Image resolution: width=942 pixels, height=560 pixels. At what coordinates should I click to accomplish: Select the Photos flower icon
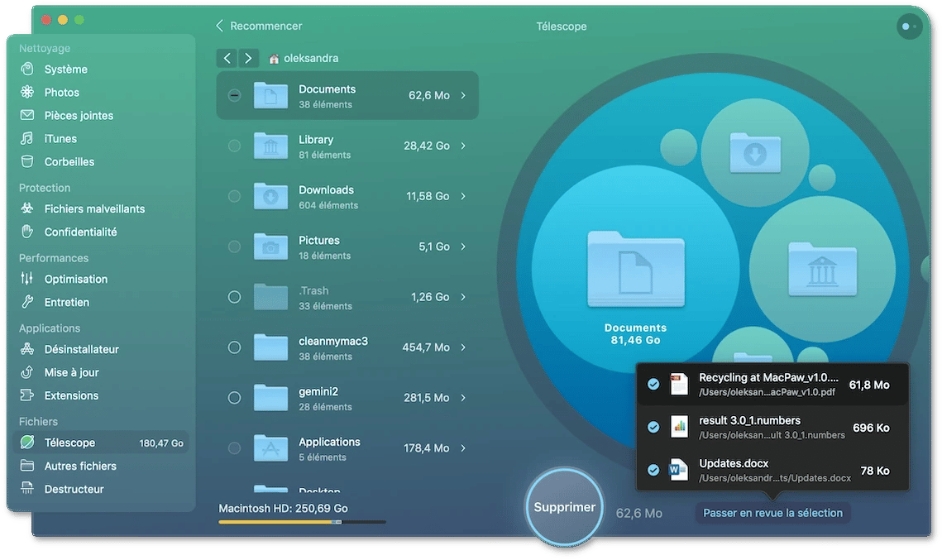point(27,92)
